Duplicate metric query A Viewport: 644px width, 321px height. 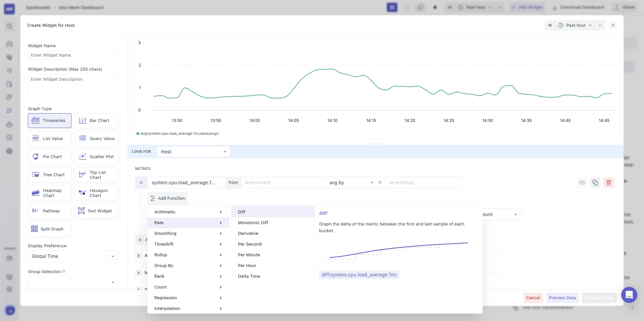(595, 183)
